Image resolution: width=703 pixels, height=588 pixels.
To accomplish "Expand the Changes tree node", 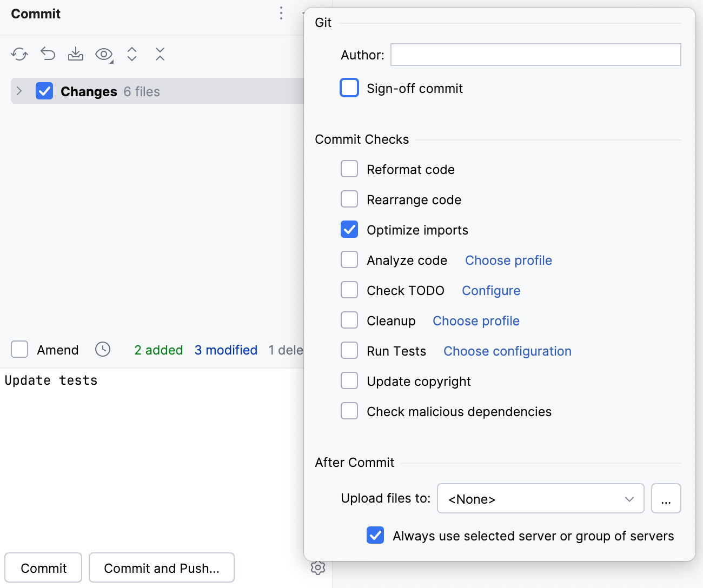I will point(19,91).
